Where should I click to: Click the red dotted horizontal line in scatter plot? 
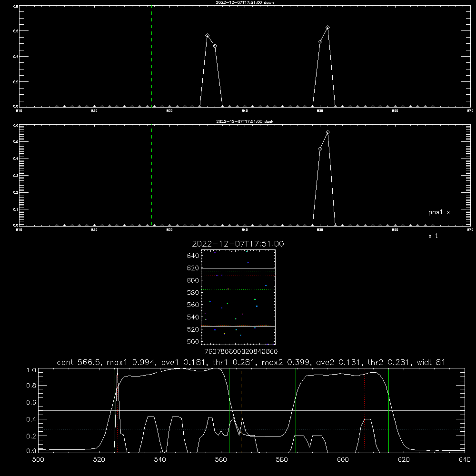click(238, 276)
